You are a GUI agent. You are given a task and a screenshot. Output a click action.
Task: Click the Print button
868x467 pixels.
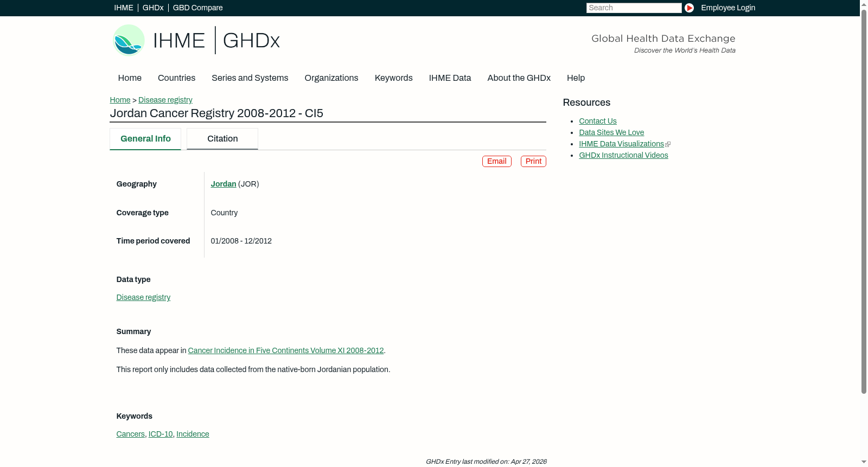(533, 161)
